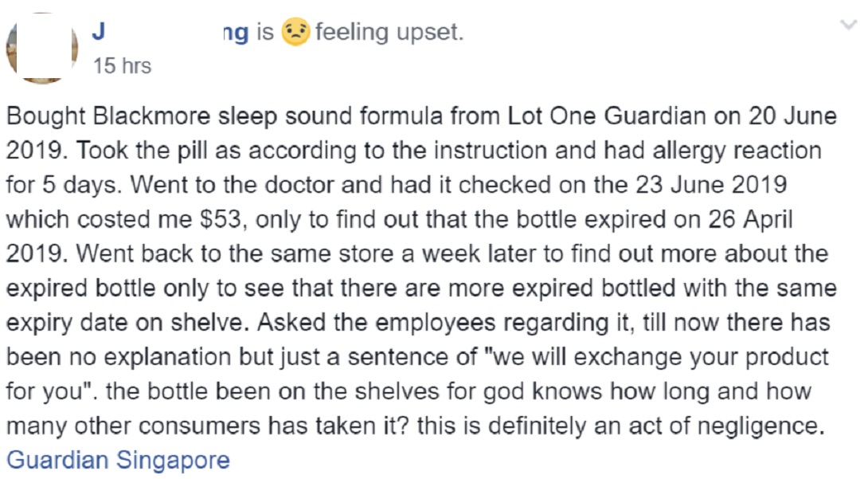Open the poster's profile picture
The width and height of the screenshot is (868, 479).
pos(41,47)
